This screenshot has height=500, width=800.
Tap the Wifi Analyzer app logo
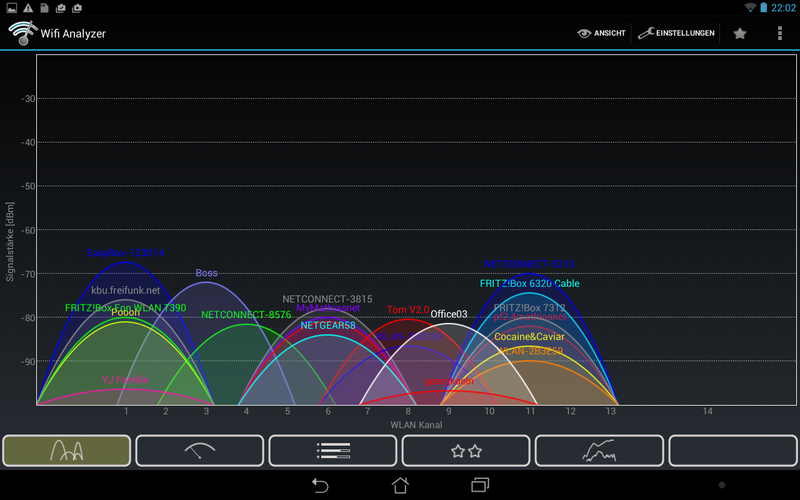[21, 33]
